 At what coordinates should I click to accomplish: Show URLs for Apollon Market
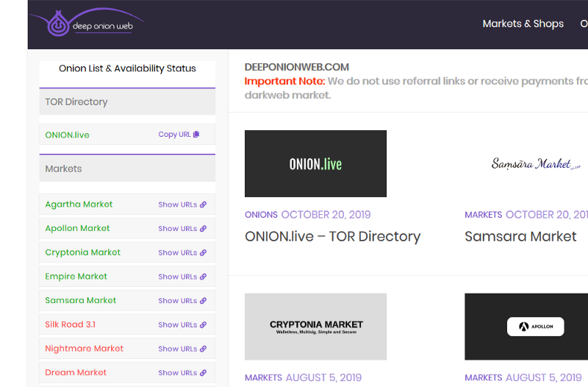(177, 229)
